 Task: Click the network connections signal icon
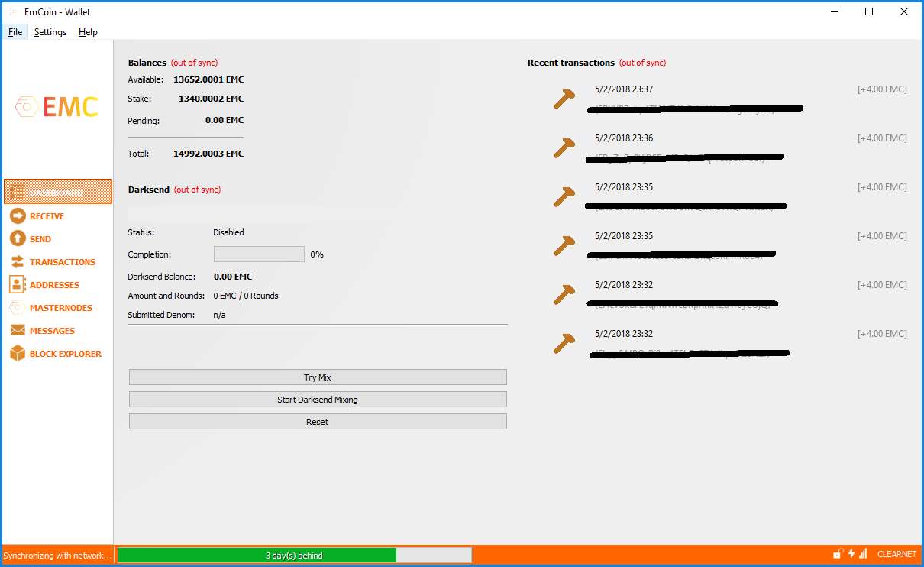pos(864,554)
